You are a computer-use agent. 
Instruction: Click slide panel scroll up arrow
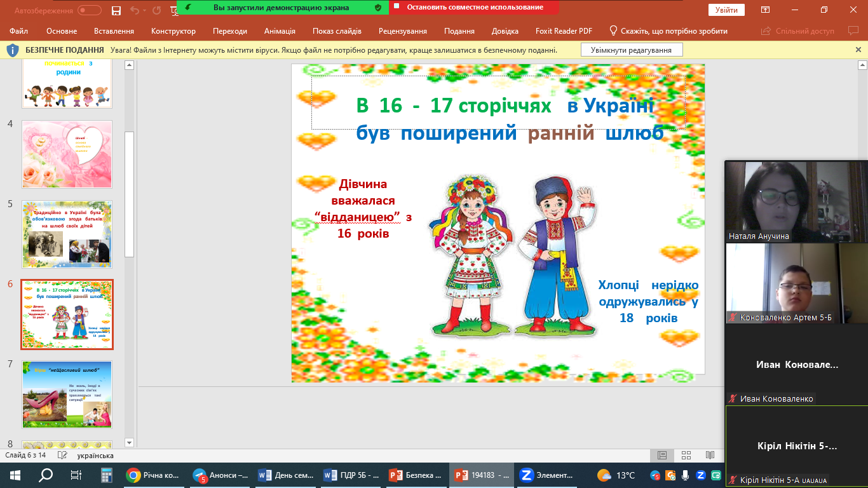click(129, 65)
